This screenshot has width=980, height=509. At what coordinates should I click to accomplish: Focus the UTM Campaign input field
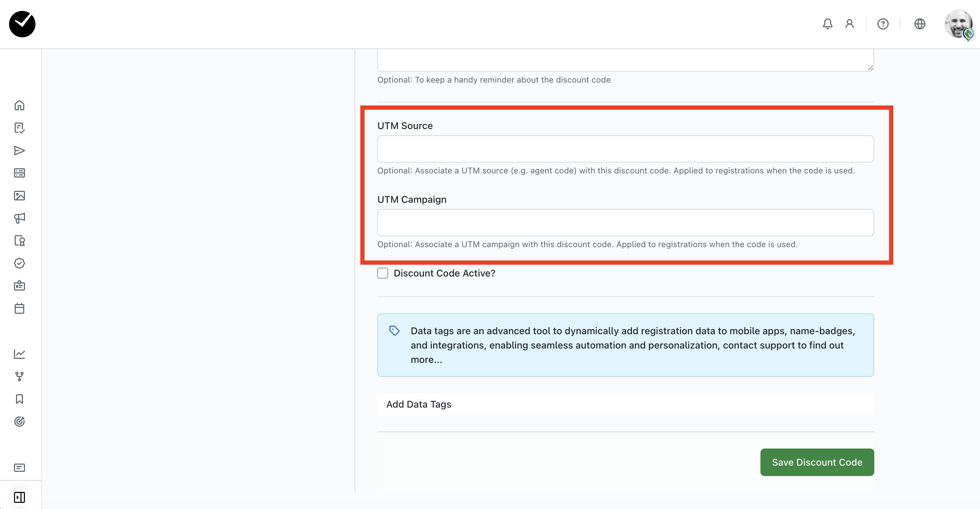(625, 223)
